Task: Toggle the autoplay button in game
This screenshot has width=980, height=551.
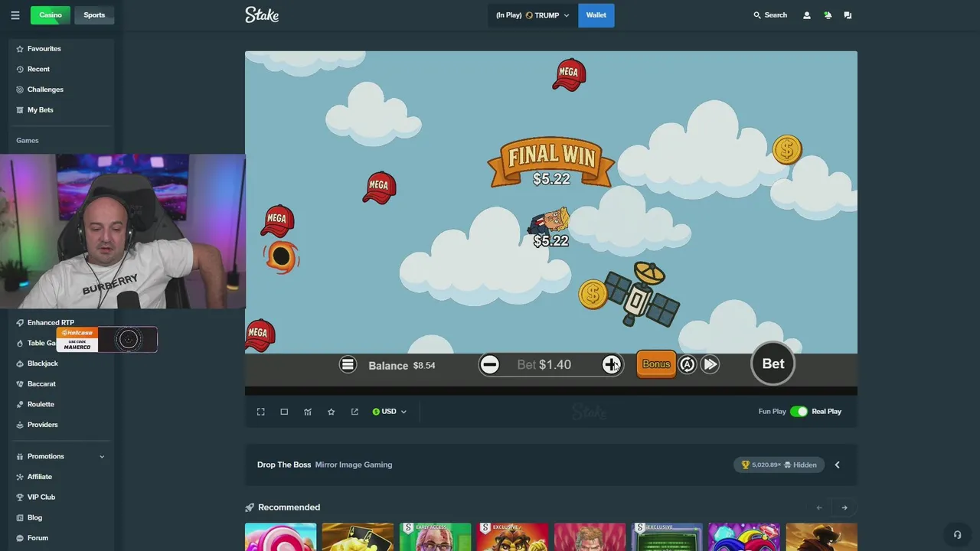Action: 688,365
